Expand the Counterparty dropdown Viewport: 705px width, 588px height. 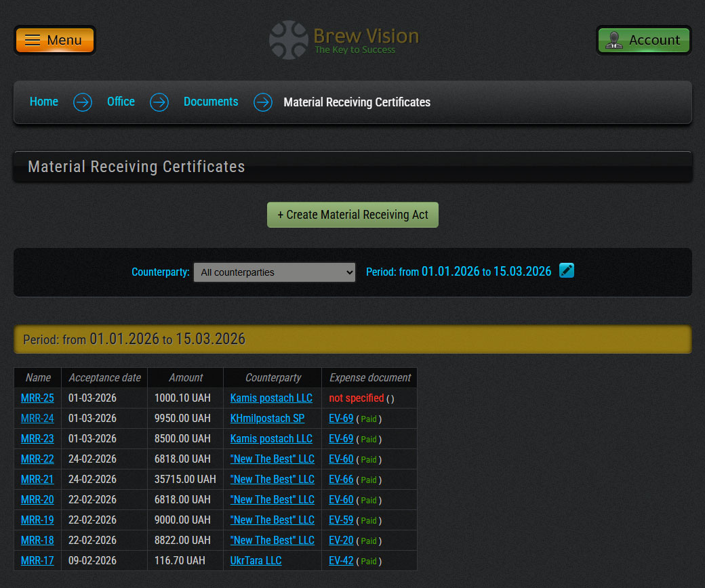click(x=275, y=272)
